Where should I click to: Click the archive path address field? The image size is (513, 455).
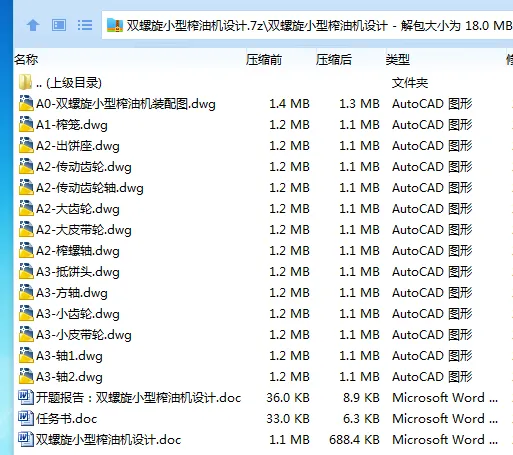pos(307,25)
